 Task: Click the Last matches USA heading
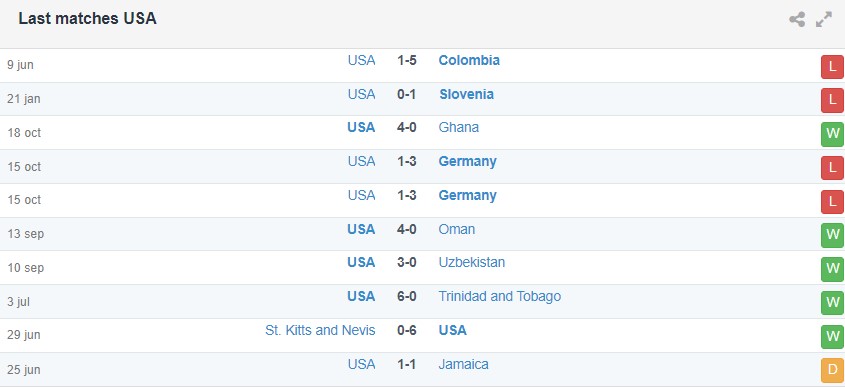coord(87,19)
